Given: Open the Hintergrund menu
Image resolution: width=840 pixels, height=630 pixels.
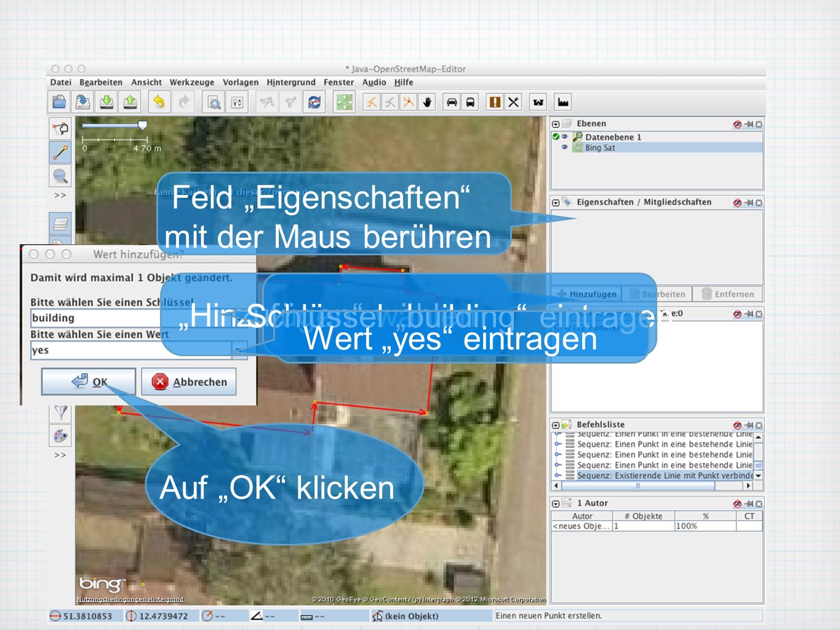Looking at the screenshot, I should (291, 82).
